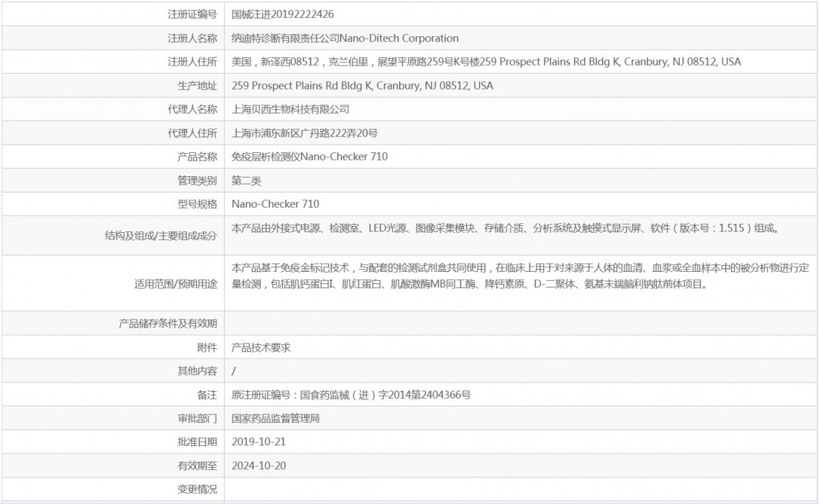Select the Nano-Checker 710 value beside 型号规格
Viewport: 820px width, 504px height.
pyautogui.click(x=275, y=204)
